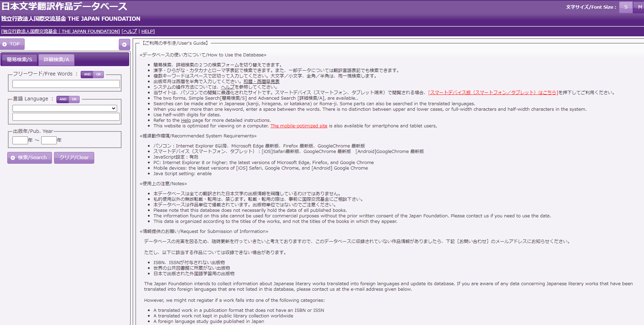Viewport: 644px width, 325px height.
Task: Go to TOP page button
Action: pyautogui.click(x=12, y=44)
